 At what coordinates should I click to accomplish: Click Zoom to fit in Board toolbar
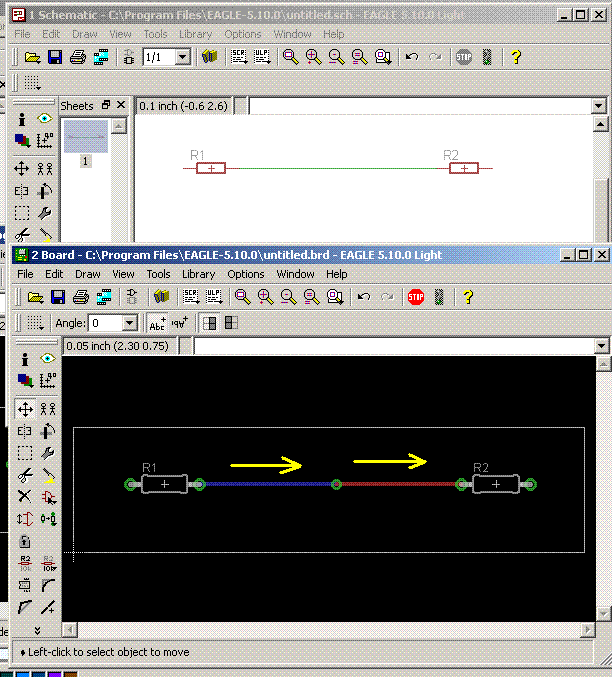pyautogui.click(x=242, y=297)
